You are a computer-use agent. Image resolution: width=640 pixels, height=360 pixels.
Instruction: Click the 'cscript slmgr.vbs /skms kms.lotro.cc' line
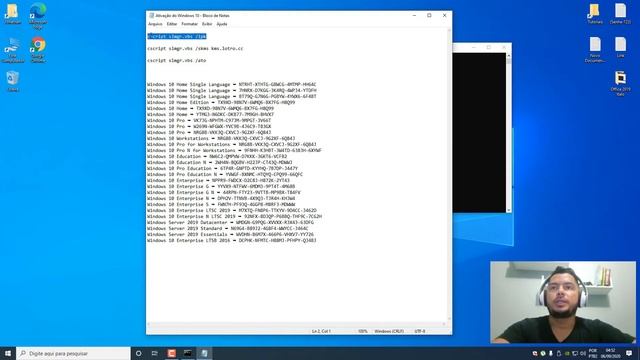[x=195, y=48]
